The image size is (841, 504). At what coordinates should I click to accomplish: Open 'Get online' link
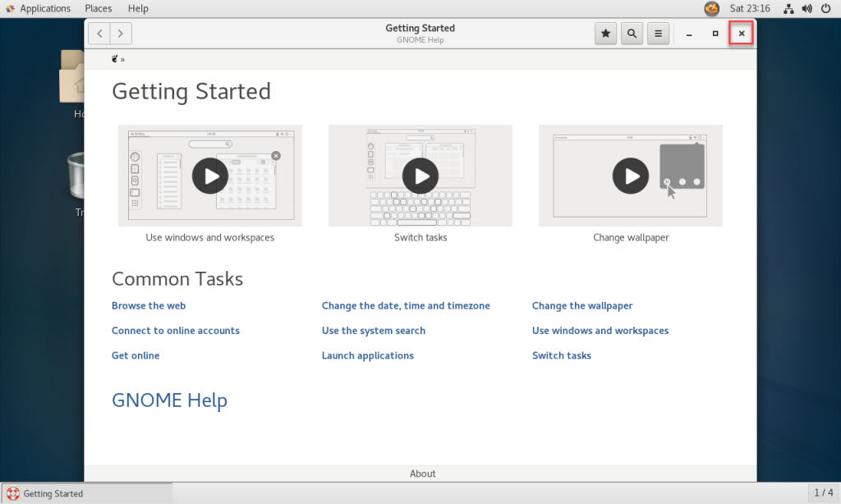(136, 355)
